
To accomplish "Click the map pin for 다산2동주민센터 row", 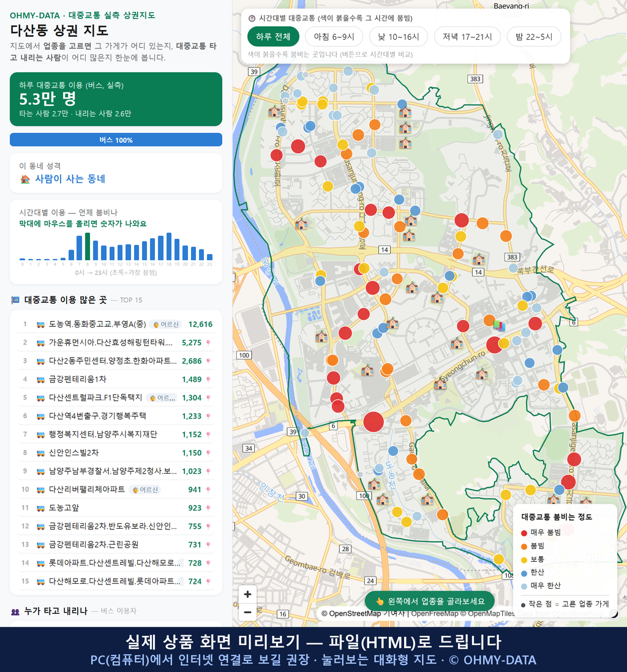I will point(208,361).
